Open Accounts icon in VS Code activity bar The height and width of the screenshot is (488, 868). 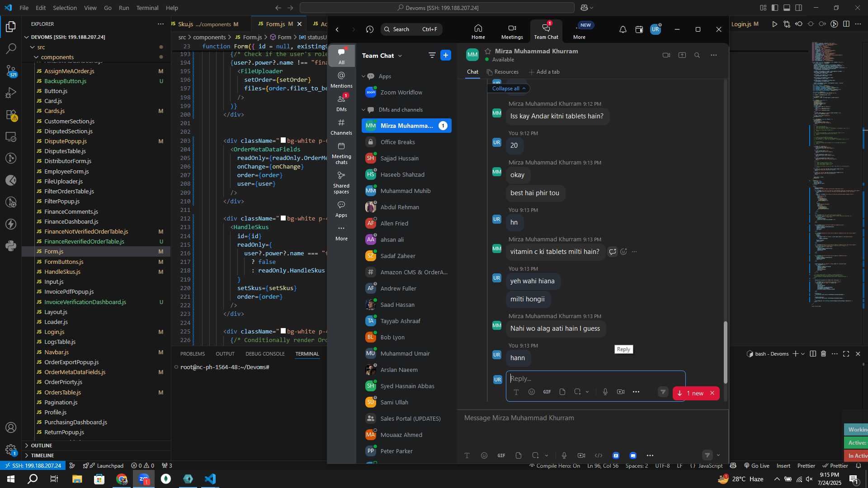pos(11,427)
